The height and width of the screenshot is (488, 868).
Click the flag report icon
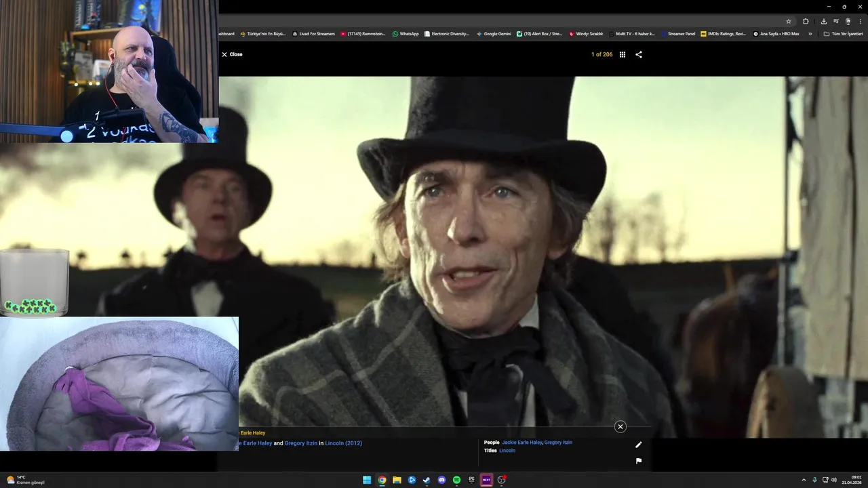click(x=638, y=461)
